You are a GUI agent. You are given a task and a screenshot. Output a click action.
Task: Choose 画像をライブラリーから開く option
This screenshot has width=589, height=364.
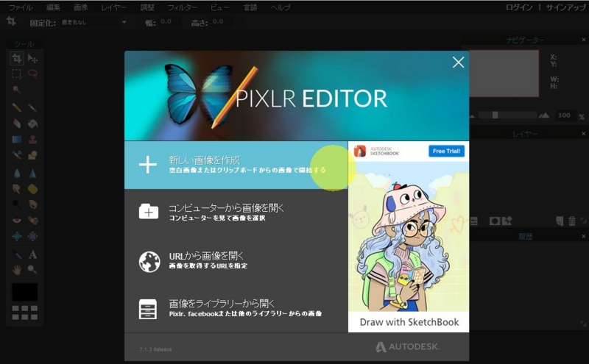coord(236,308)
